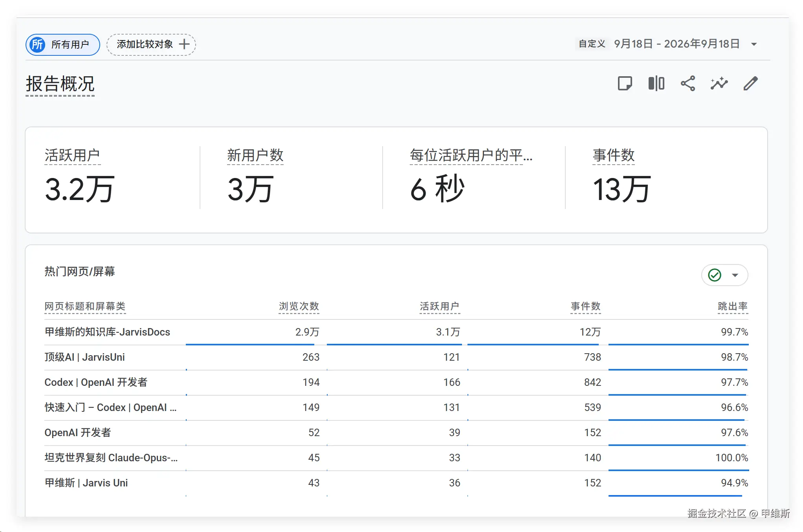Click the plus icon in 添加比较对象
Viewport: 803px width, 532px height.
coord(184,44)
